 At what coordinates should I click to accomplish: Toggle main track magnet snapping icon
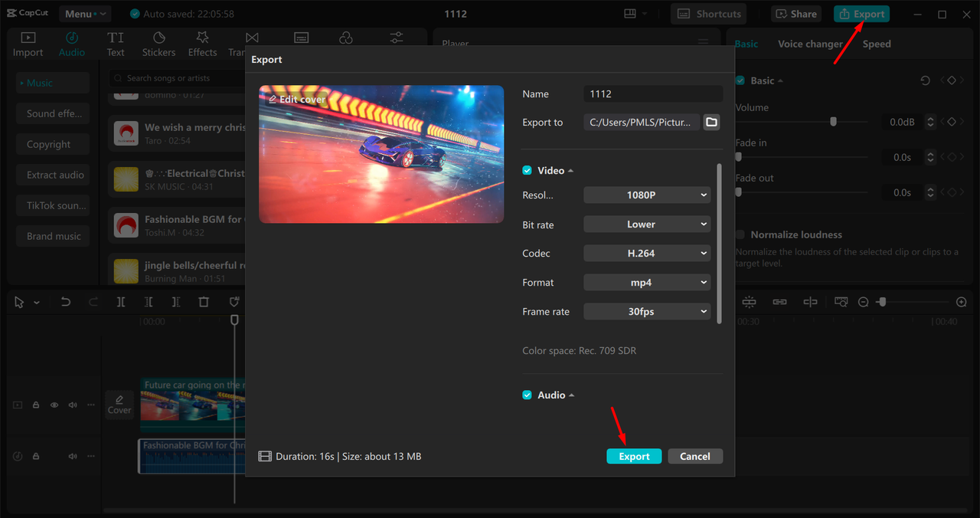tap(749, 302)
